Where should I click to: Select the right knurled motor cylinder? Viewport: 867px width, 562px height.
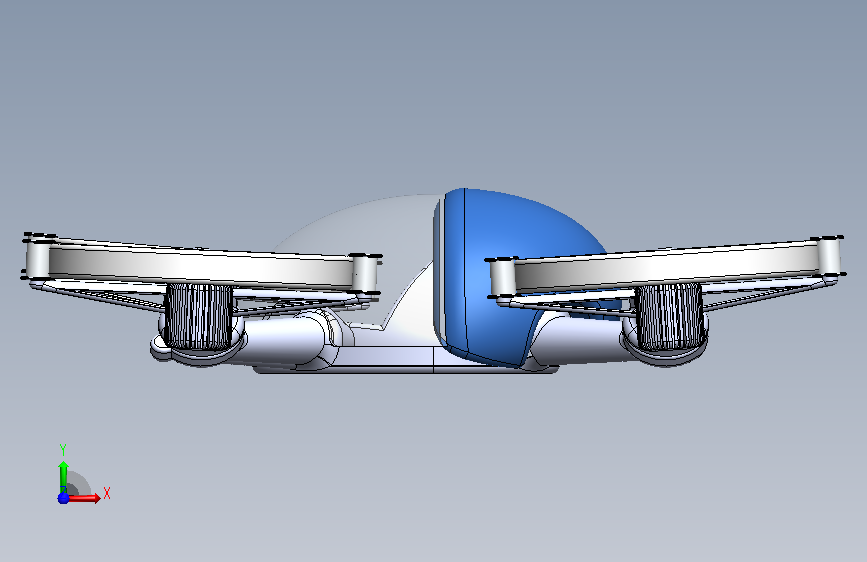pyautogui.click(x=670, y=318)
